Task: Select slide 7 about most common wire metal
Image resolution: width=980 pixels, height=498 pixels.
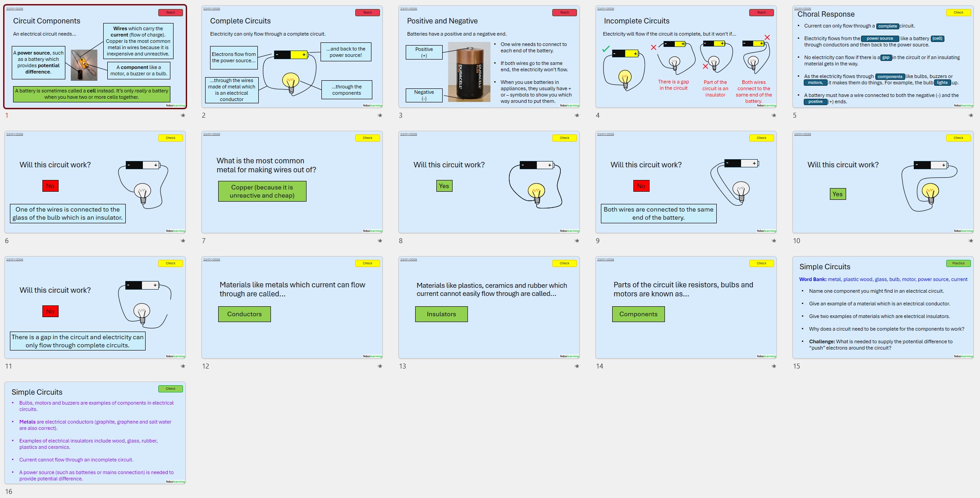Action: (292, 182)
